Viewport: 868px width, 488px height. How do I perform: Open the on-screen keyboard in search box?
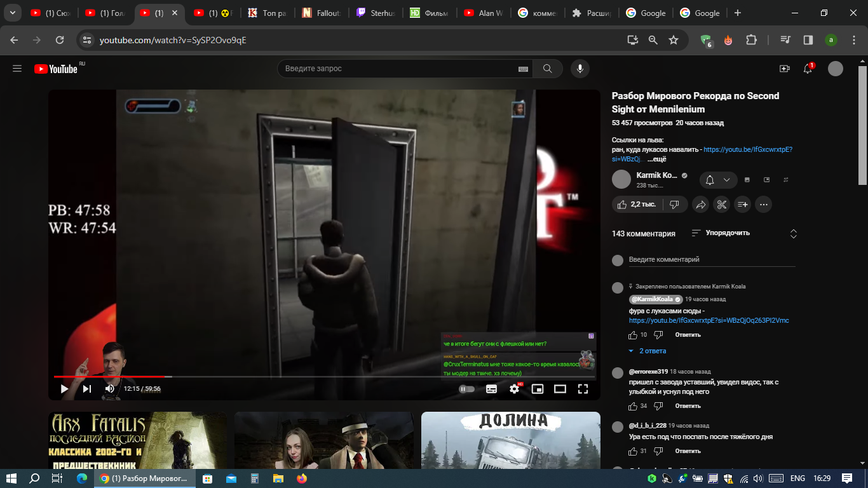point(524,69)
